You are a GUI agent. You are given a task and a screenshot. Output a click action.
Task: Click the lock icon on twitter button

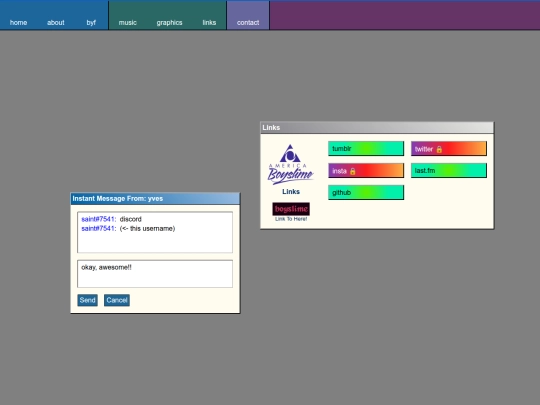point(439,149)
